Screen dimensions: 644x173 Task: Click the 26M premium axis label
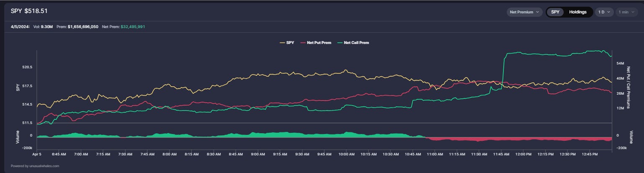click(621, 93)
